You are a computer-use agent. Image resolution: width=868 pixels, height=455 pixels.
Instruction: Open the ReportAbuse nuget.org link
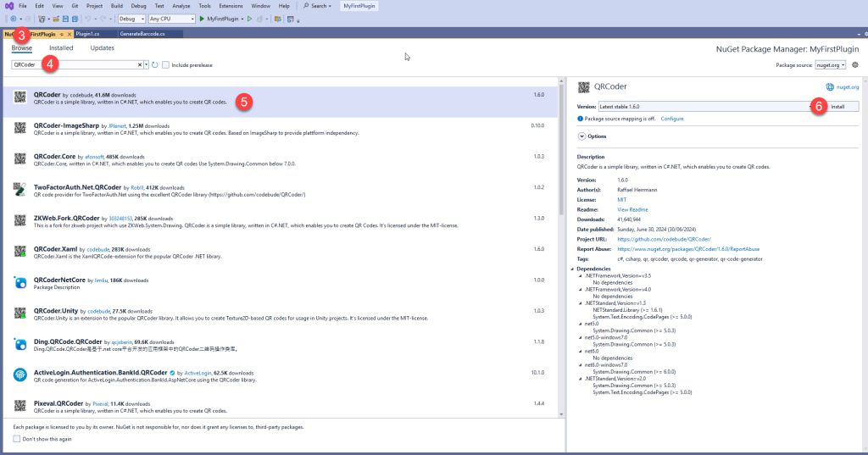(688, 249)
